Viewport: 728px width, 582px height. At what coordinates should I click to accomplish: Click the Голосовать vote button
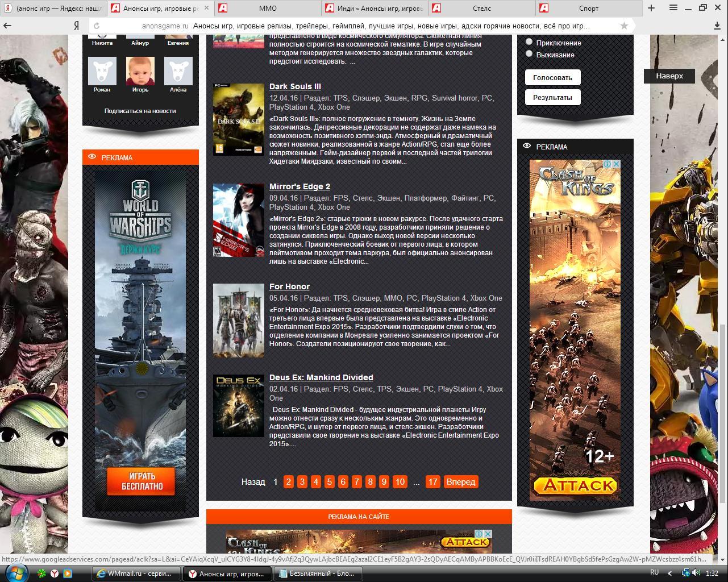pos(552,77)
